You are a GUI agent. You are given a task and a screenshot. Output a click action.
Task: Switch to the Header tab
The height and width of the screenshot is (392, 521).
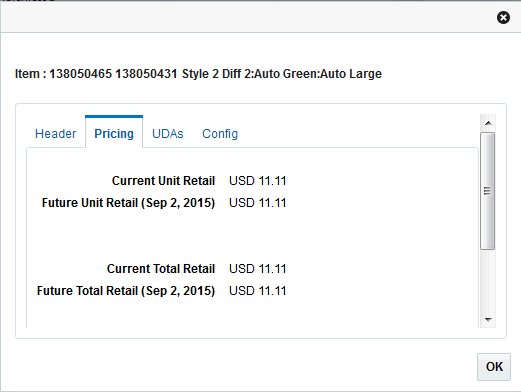point(55,134)
